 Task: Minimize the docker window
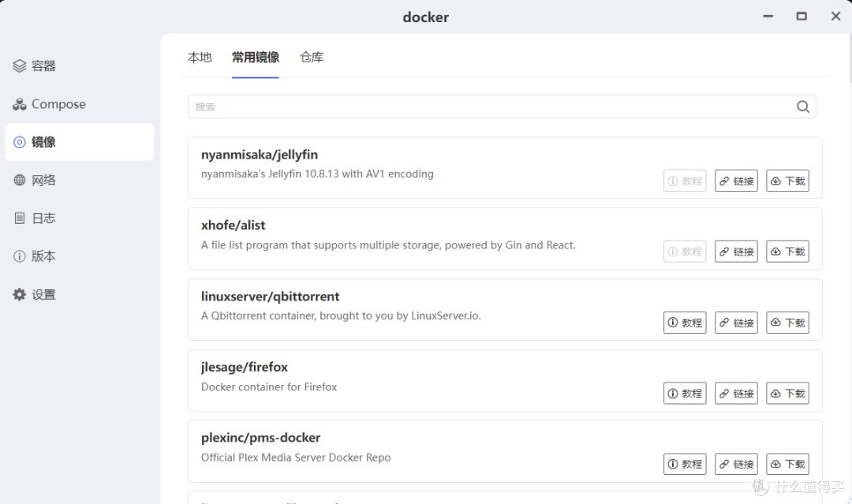pyautogui.click(x=768, y=17)
